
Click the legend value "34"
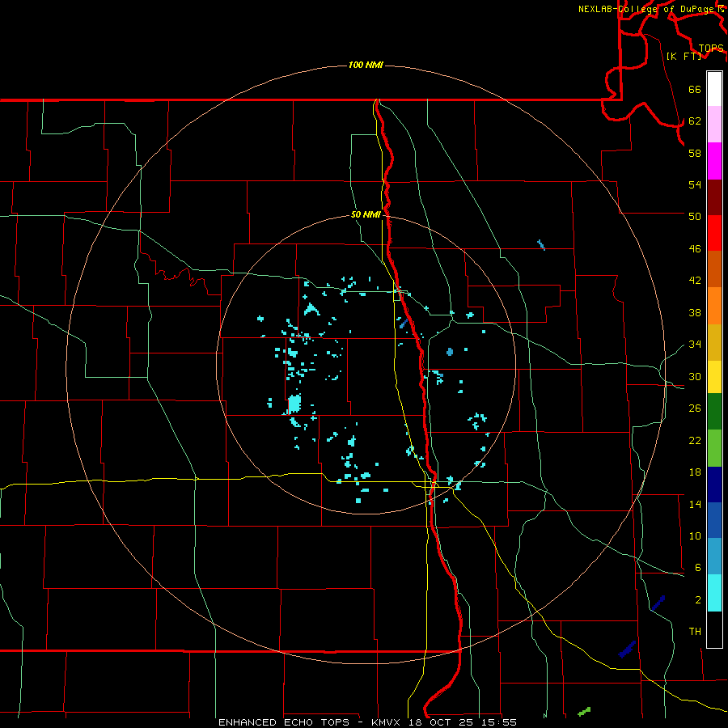pos(695,345)
